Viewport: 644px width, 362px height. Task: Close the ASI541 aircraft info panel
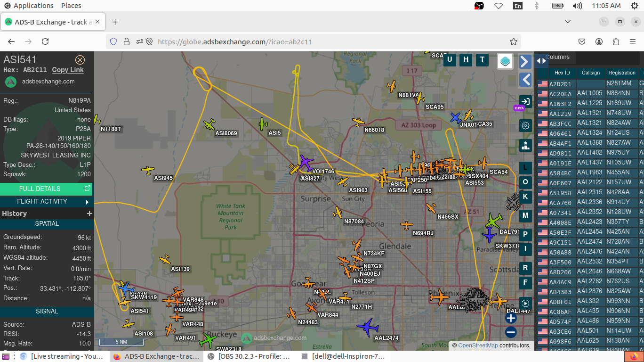[80, 60]
